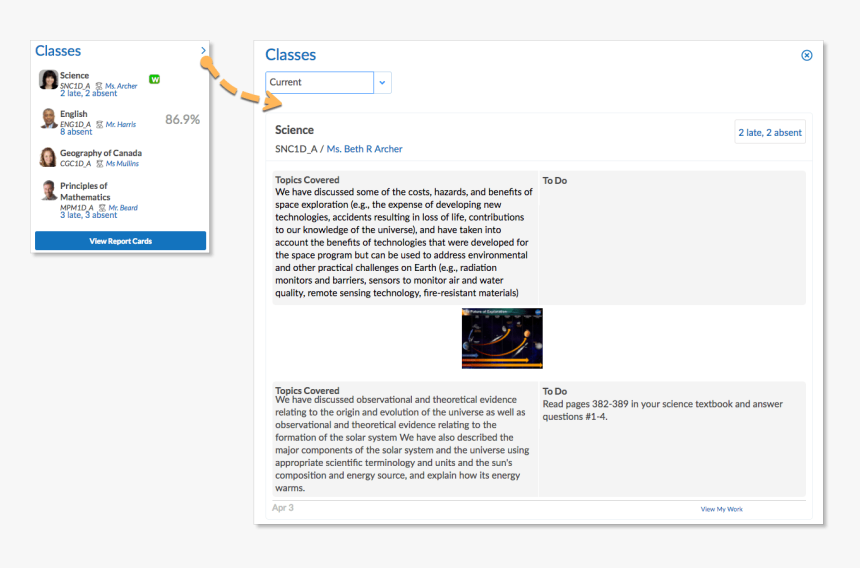860x568 pixels.
Task: Click the Current selection field
Action: tap(320, 83)
